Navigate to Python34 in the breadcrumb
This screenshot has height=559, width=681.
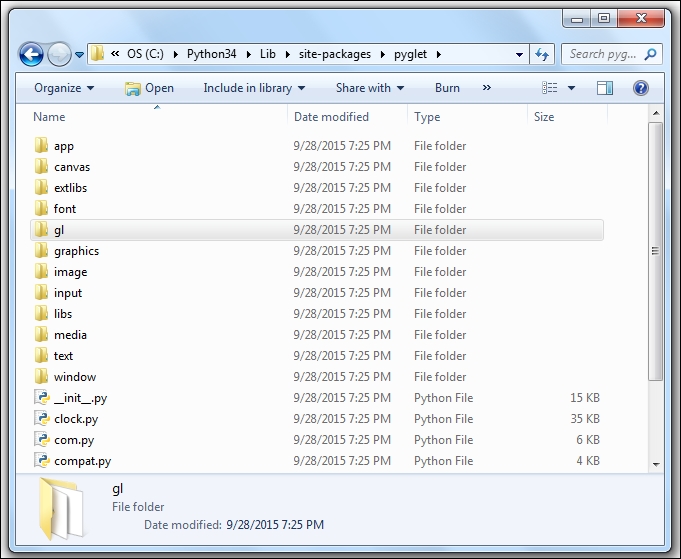pos(212,54)
